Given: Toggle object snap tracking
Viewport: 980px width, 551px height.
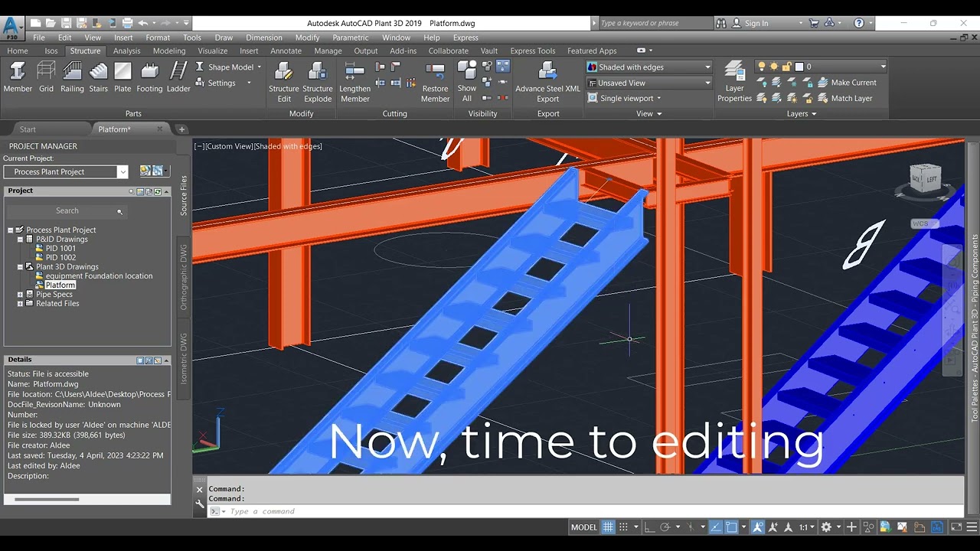Looking at the screenshot, I should (x=717, y=527).
